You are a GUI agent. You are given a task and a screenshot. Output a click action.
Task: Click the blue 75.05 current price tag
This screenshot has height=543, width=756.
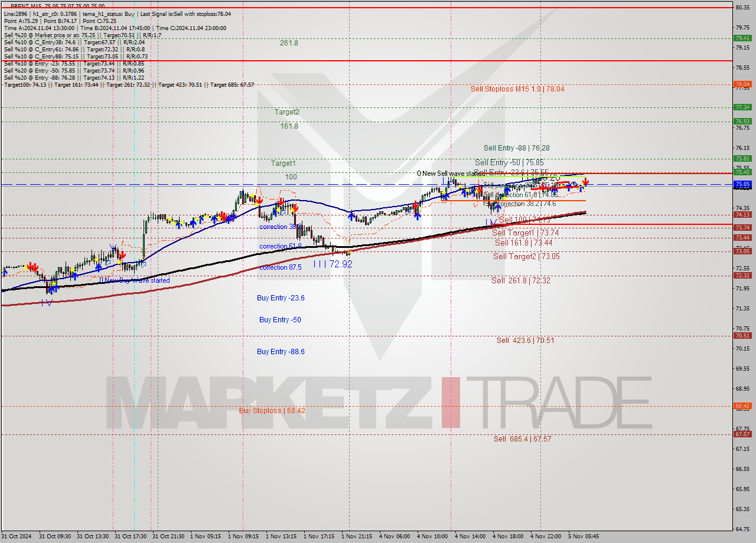coord(742,184)
